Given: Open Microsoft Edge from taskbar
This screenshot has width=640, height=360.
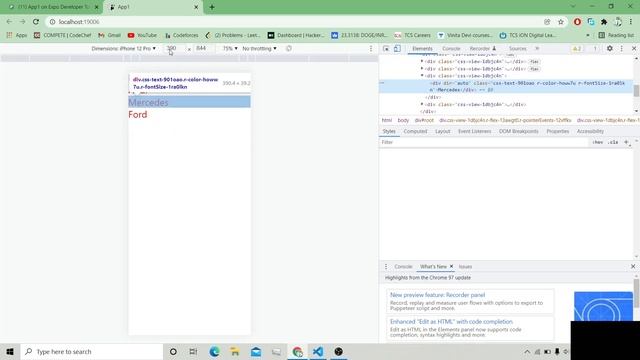Looking at the screenshot, I should coord(215,351).
